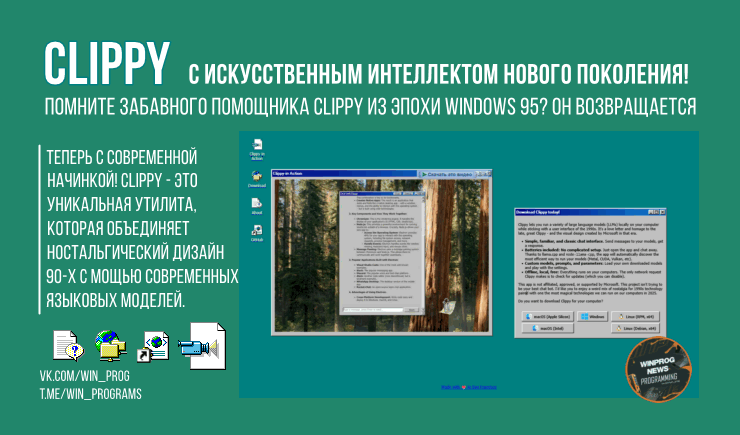Click the globe with network computers icon
740x435 pixels.
[x=110, y=346]
